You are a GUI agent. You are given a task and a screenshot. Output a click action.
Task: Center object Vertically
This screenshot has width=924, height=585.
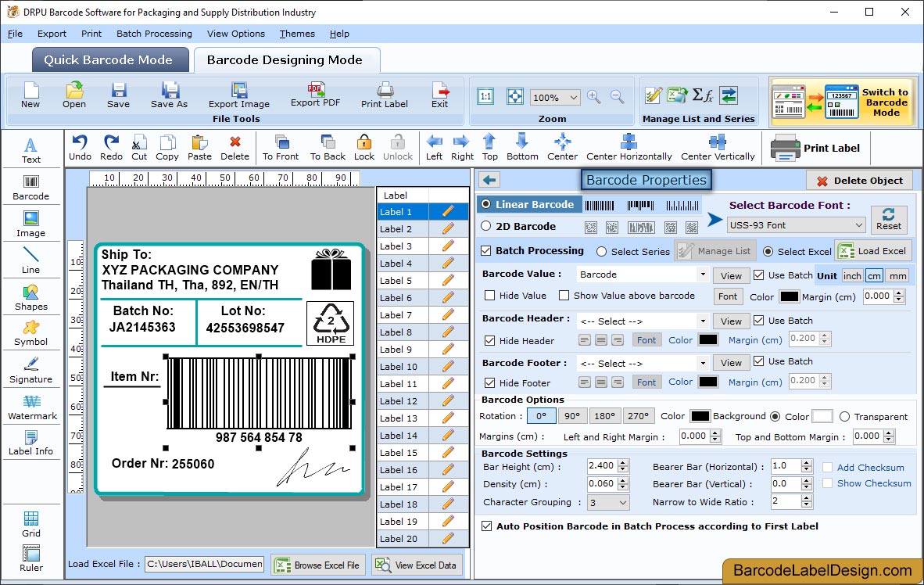click(x=718, y=148)
